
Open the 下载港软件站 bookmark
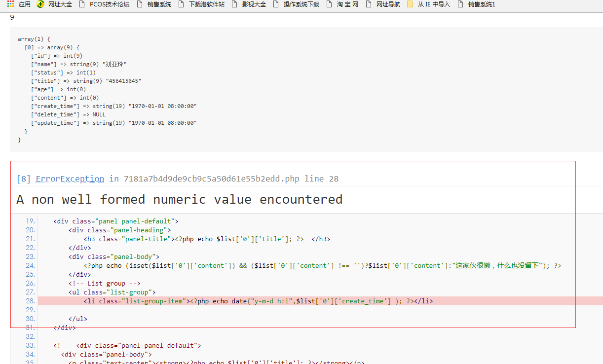tap(201, 4)
